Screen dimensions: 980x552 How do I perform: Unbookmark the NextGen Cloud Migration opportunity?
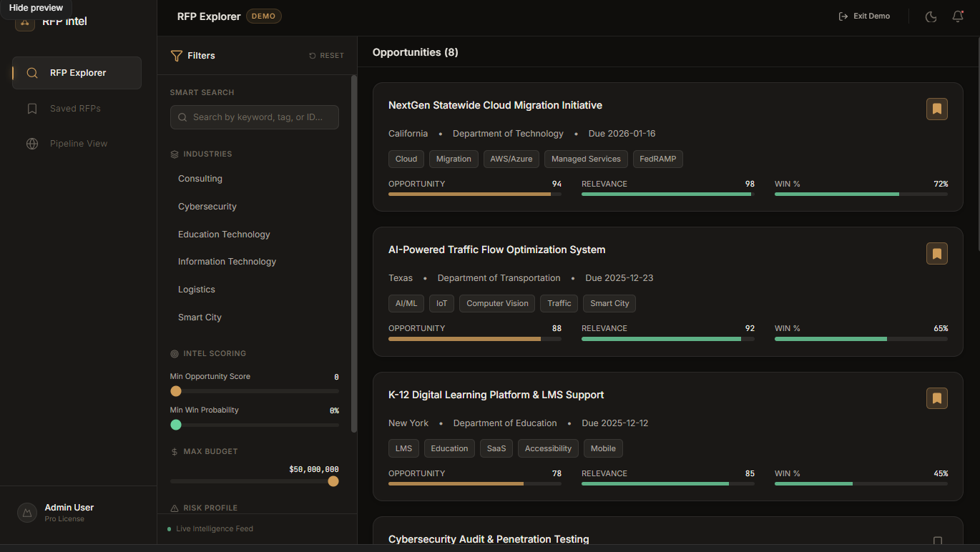pyautogui.click(x=937, y=109)
